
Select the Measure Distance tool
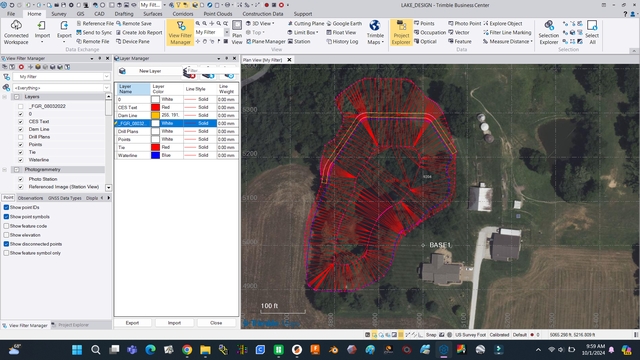coord(507,42)
